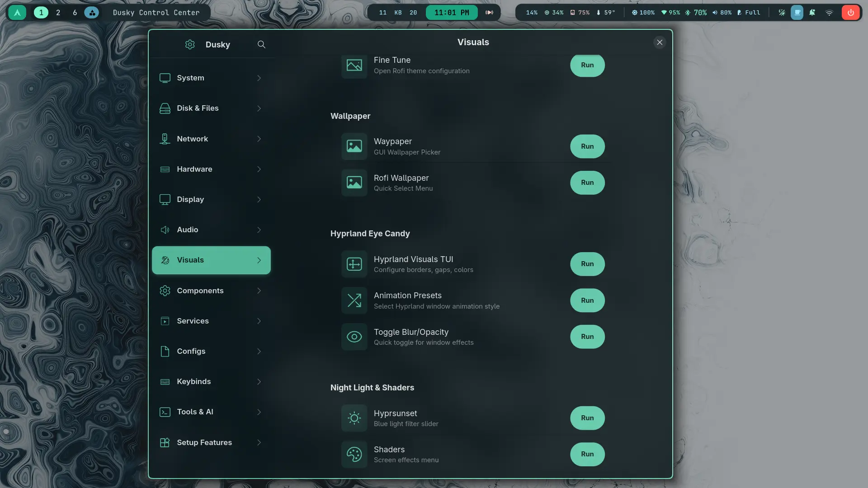Image resolution: width=868 pixels, height=488 pixels.
Task: Click the volume 80% indicator
Action: (x=722, y=13)
